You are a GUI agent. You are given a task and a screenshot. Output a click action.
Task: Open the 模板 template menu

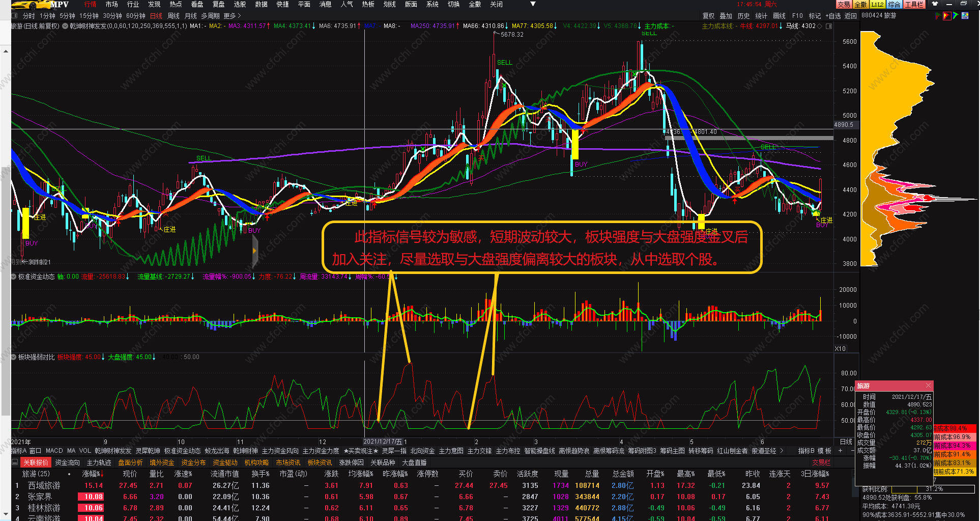825,451
